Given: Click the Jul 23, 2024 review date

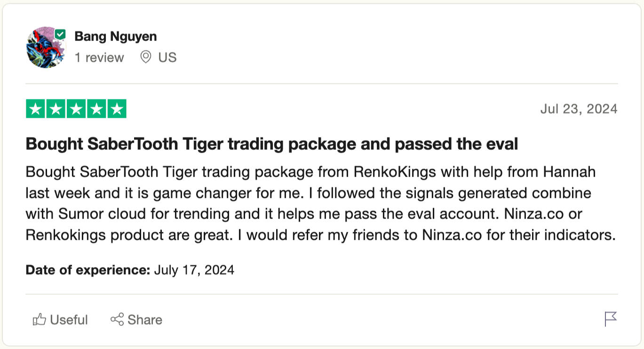Looking at the screenshot, I should click(579, 109).
